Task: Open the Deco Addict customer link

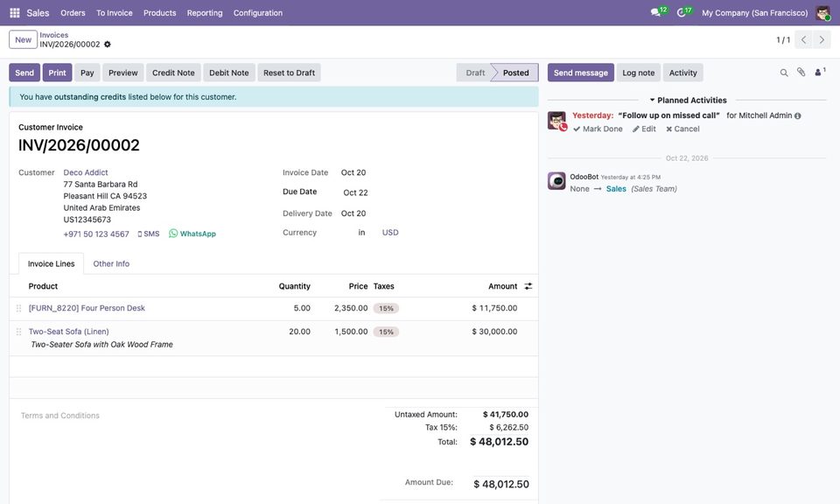Action: pos(86,172)
